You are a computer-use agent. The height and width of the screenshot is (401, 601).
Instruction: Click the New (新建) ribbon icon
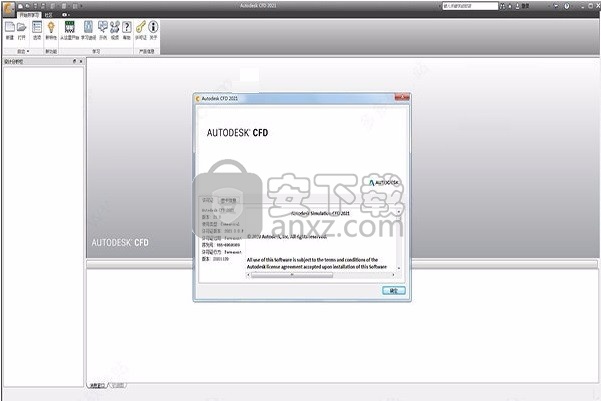click(10, 27)
